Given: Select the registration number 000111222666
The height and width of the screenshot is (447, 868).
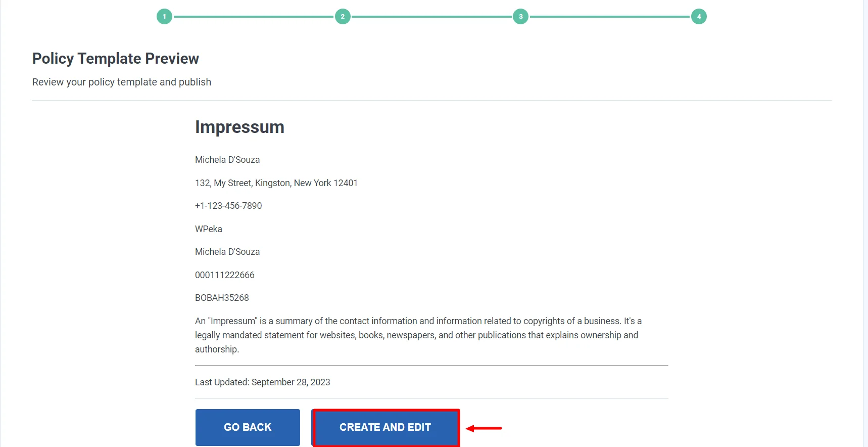Looking at the screenshot, I should (224, 275).
